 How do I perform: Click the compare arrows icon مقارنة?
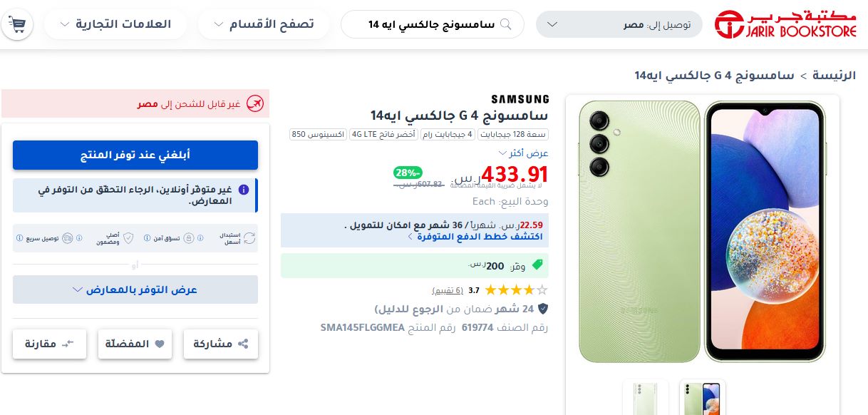(x=68, y=344)
